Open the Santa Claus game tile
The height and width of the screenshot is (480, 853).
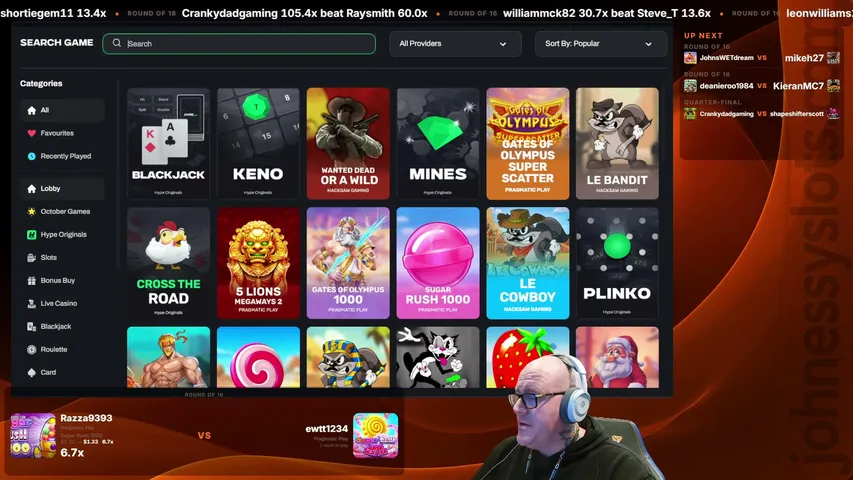pyautogui.click(x=617, y=357)
